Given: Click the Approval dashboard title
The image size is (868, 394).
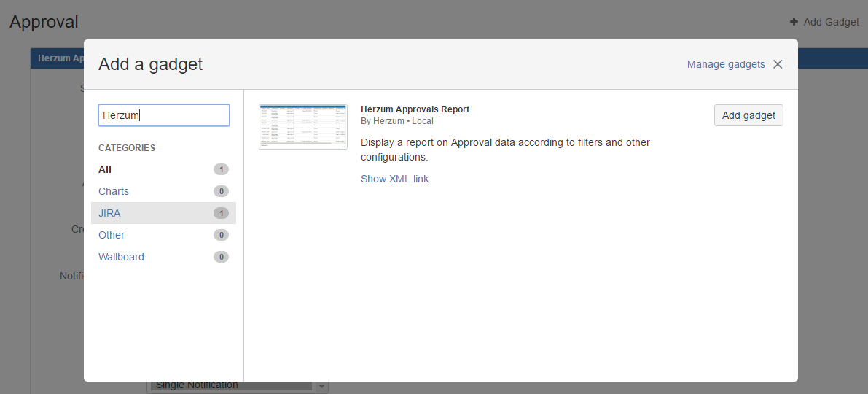Looking at the screenshot, I should pos(44,22).
